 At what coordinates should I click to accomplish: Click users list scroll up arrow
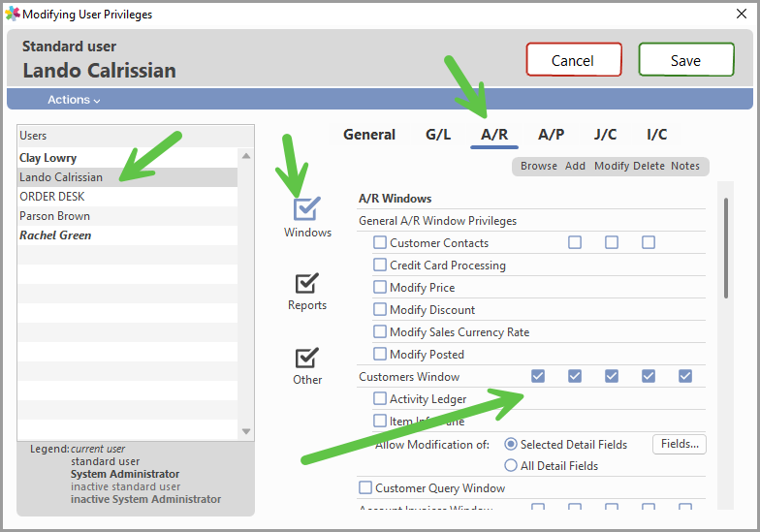coord(246,156)
